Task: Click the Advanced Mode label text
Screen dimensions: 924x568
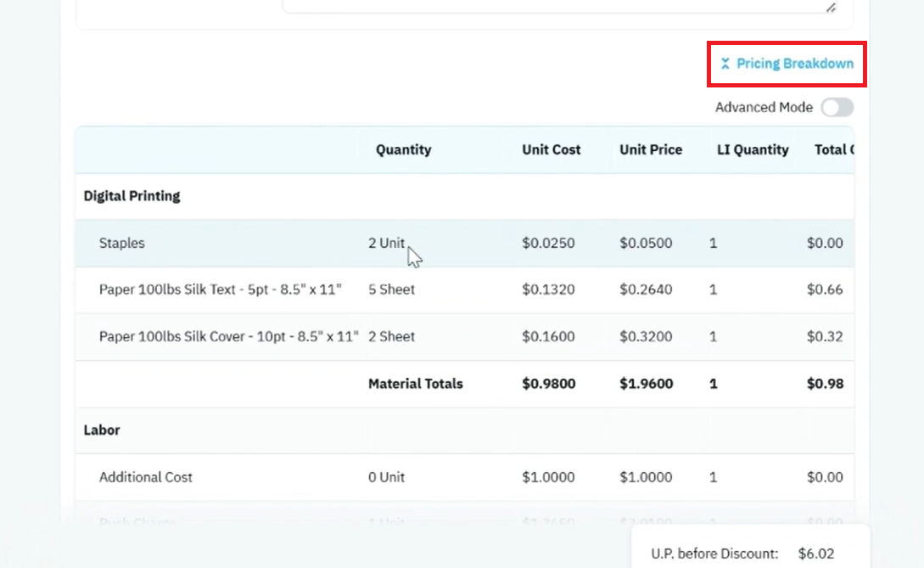Action: coord(764,107)
